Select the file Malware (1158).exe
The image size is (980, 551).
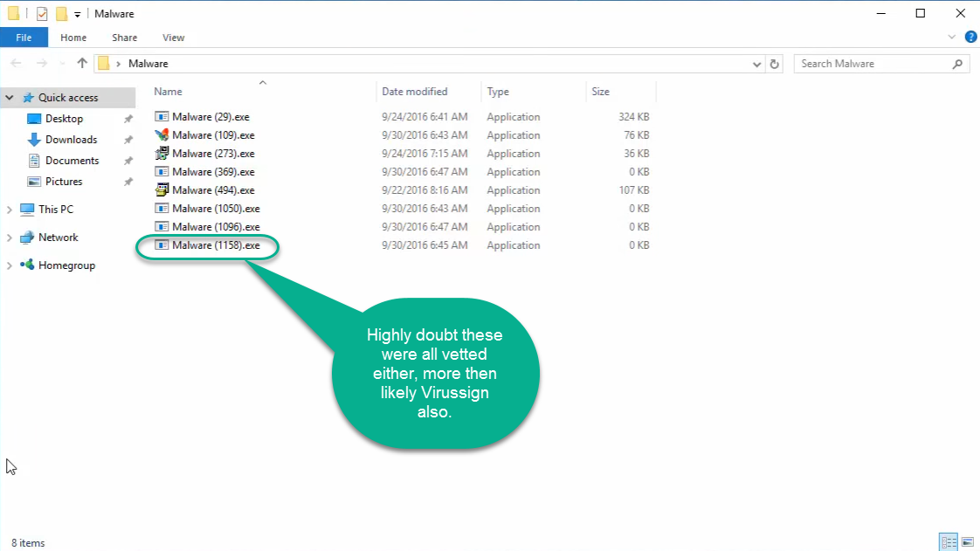coord(216,245)
